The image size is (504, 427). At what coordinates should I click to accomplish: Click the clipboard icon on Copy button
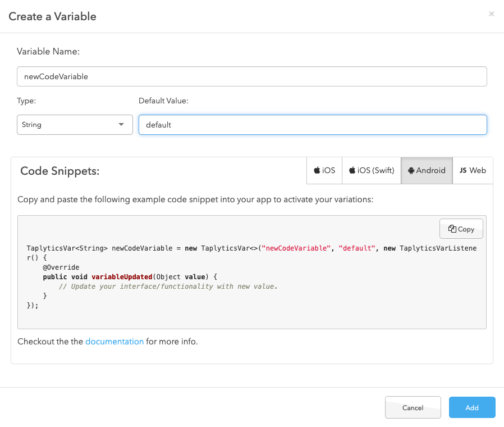point(452,229)
